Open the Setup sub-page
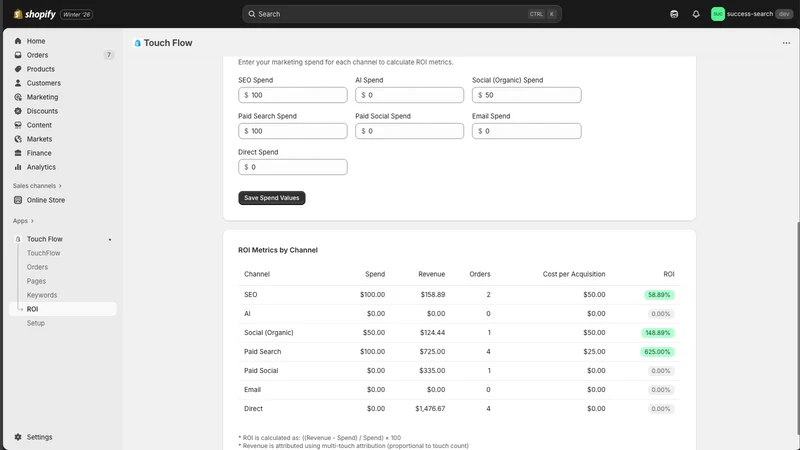Screen dimensions: 800x450 [36, 323]
